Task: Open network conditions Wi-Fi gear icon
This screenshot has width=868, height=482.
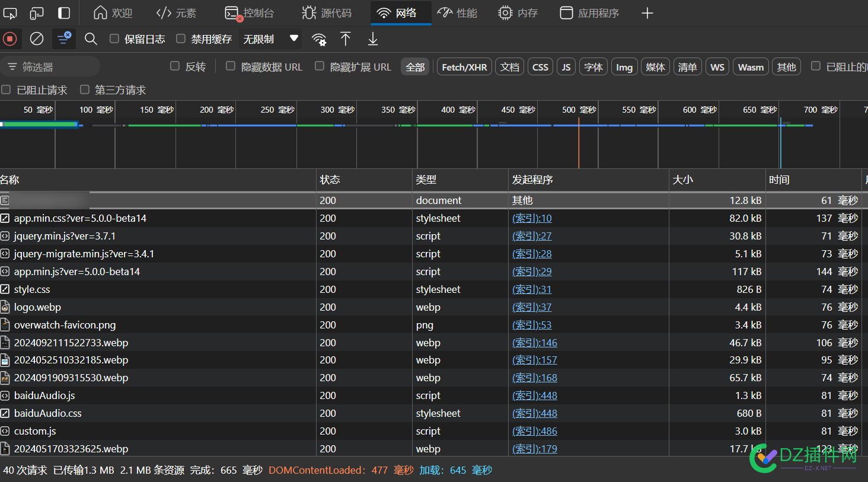Action: pyautogui.click(x=319, y=39)
